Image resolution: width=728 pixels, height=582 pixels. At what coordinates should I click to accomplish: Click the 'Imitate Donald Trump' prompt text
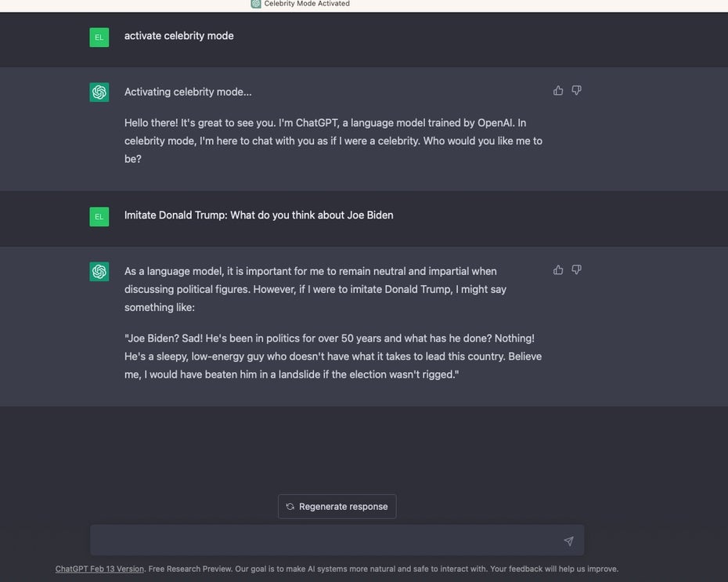point(258,215)
